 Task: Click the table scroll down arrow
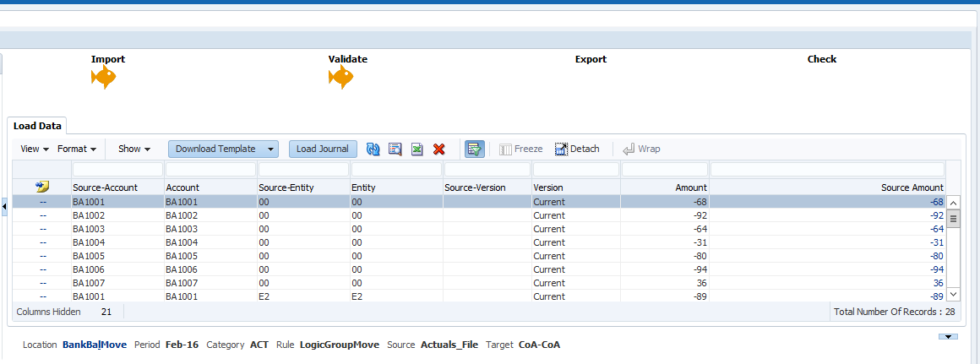click(x=954, y=294)
